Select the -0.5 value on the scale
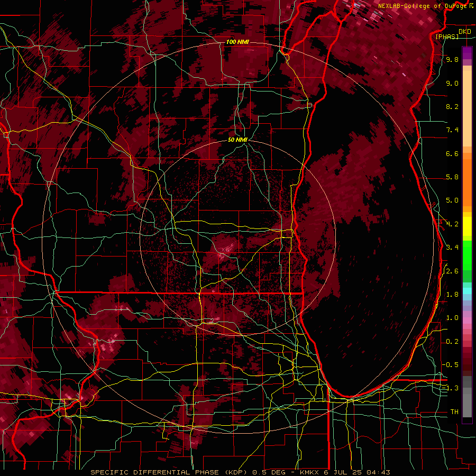 click(x=450, y=365)
